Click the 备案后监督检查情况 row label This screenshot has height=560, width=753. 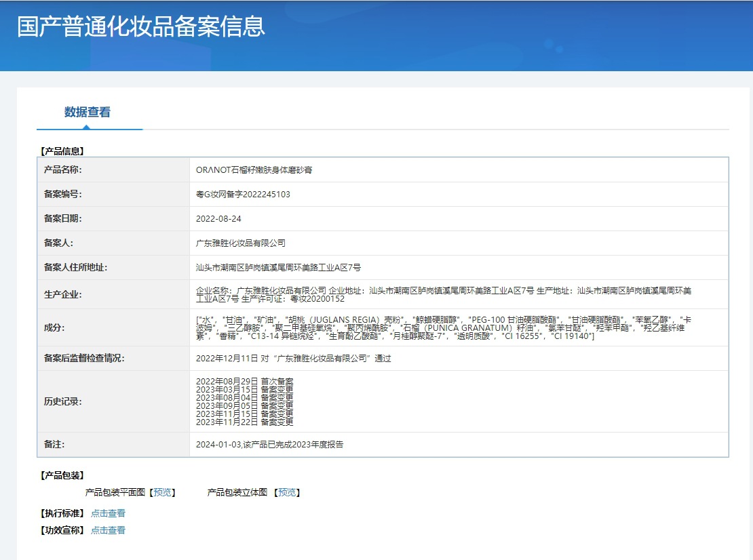(84, 359)
